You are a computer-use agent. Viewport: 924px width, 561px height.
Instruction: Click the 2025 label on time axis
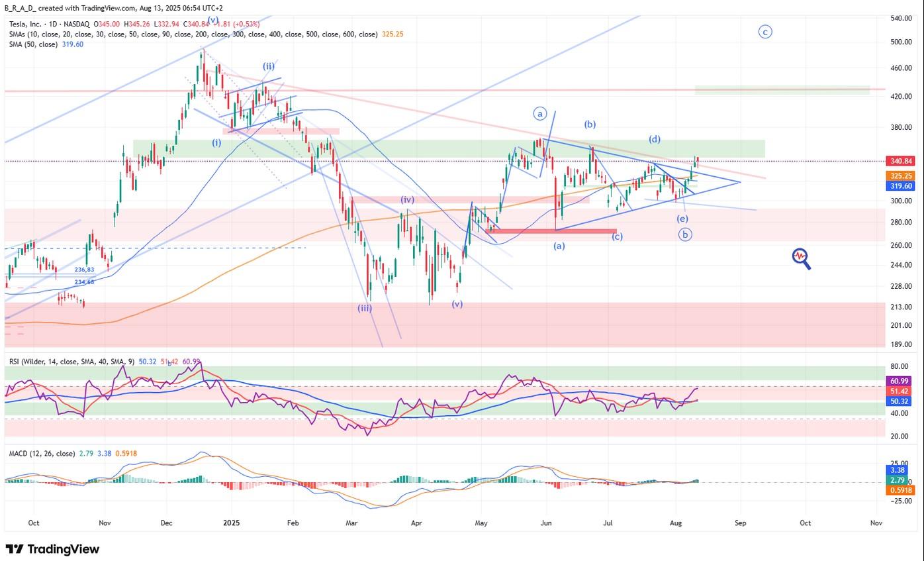click(x=230, y=523)
